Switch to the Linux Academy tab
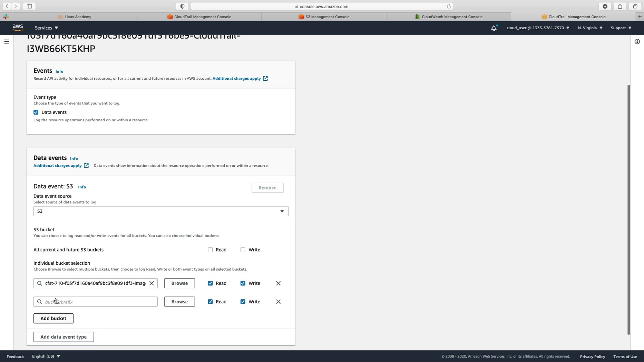The image size is (644, 362). (x=75, y=17)
